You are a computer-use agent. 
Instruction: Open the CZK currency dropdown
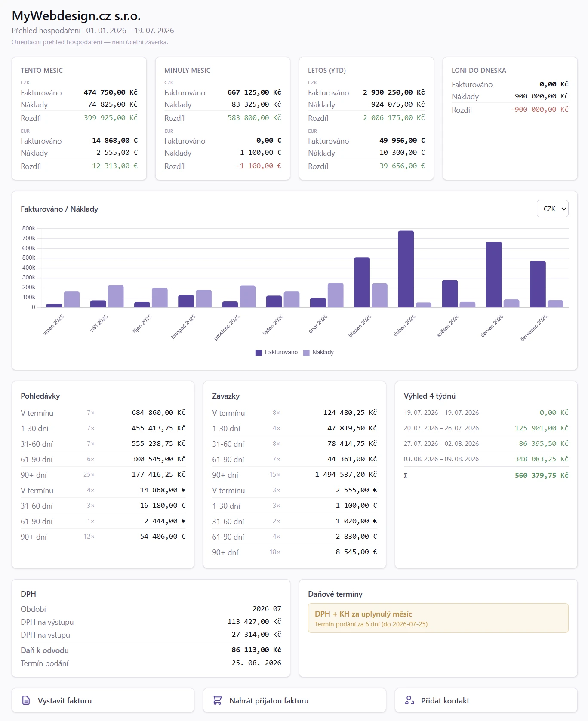(x=552, y=209)
